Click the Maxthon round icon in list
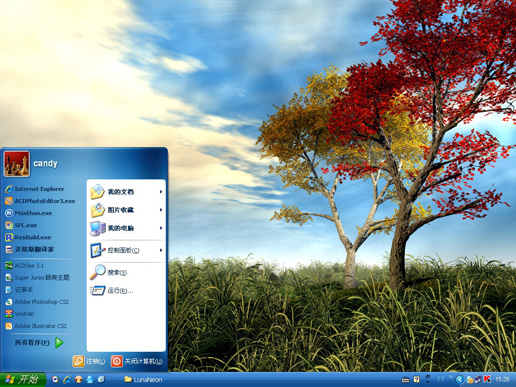516x387 pixels. point(9,213)
